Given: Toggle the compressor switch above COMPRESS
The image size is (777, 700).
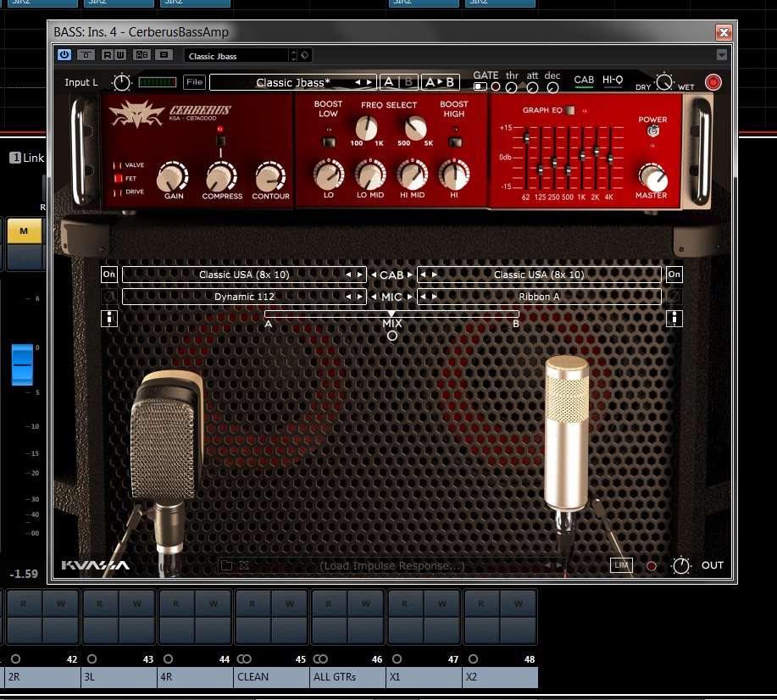Looking at the screenshot, I should point(221,142).
